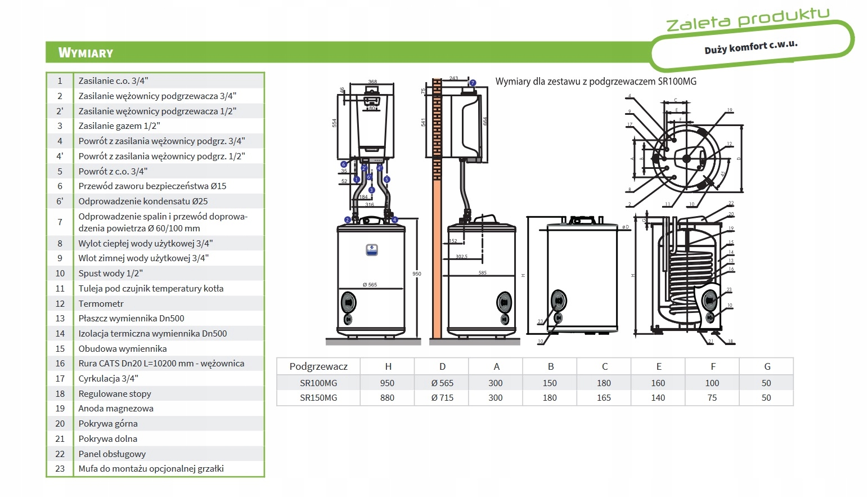
Task: Click the 'Podgrzewacz' table column header
Action: [x=318, y=366]
